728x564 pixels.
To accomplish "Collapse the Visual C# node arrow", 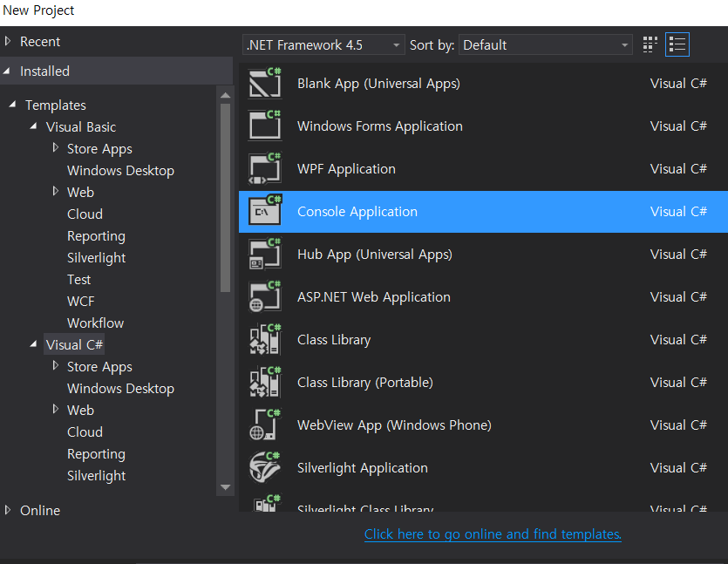I will (x=33, y=344).
